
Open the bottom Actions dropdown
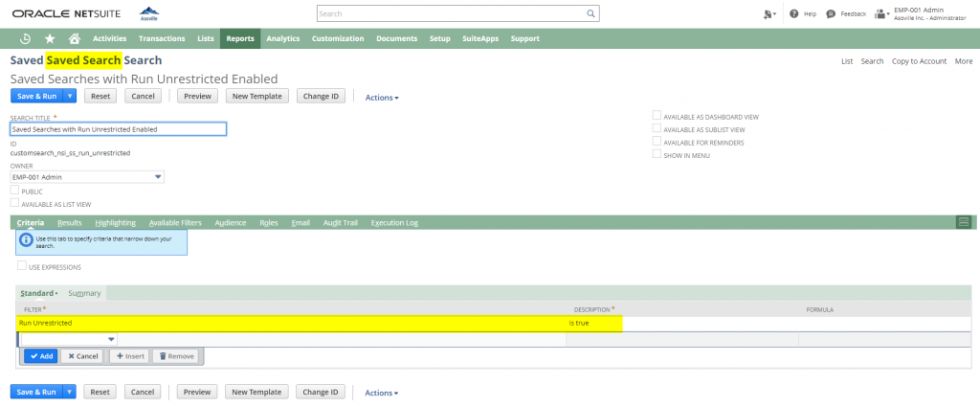point(382,393)
